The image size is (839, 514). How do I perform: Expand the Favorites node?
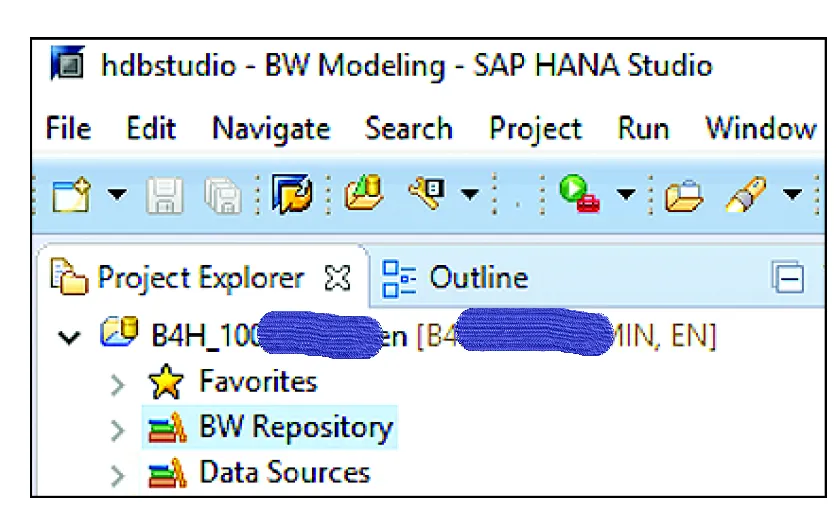[118, 385]
